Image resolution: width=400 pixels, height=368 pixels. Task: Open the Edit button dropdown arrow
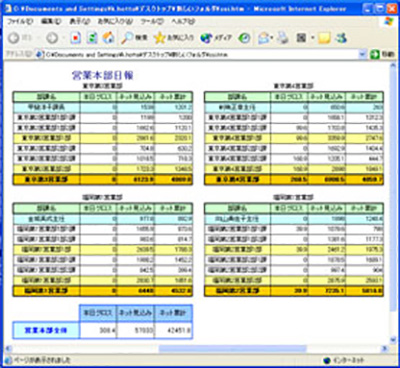(x=313, y=38)
